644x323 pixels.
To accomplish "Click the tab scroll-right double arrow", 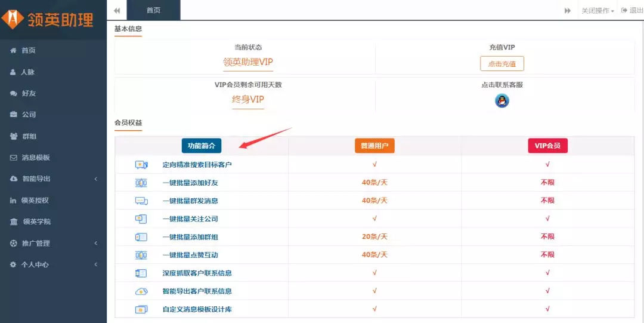I will [x=568, y=11].
